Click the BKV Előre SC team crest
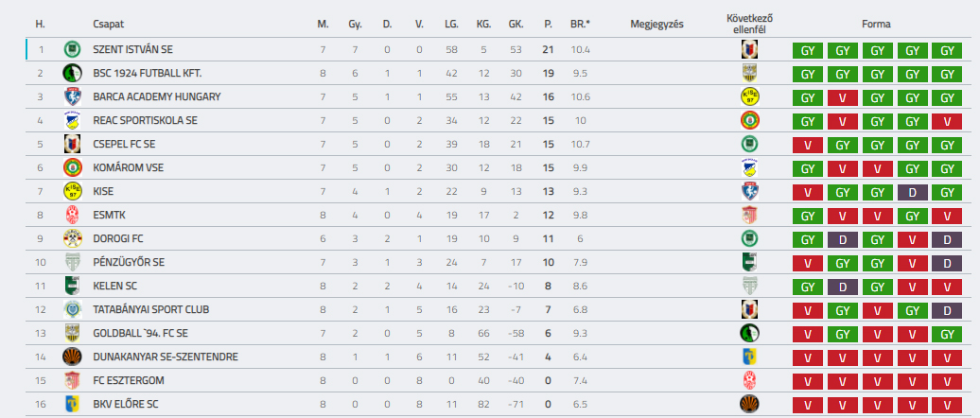This screenshot has width=980, height=418. [x=72, y=404]
